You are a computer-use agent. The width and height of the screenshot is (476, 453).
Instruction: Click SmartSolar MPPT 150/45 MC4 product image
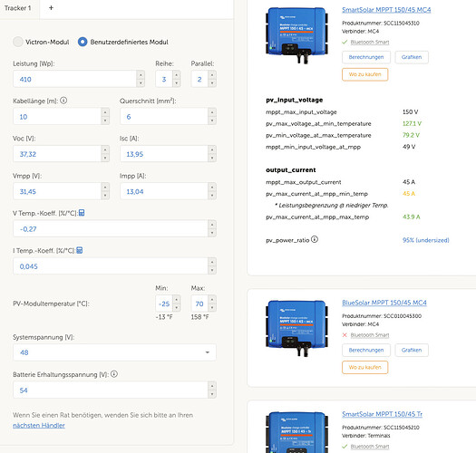pos(296,35)
